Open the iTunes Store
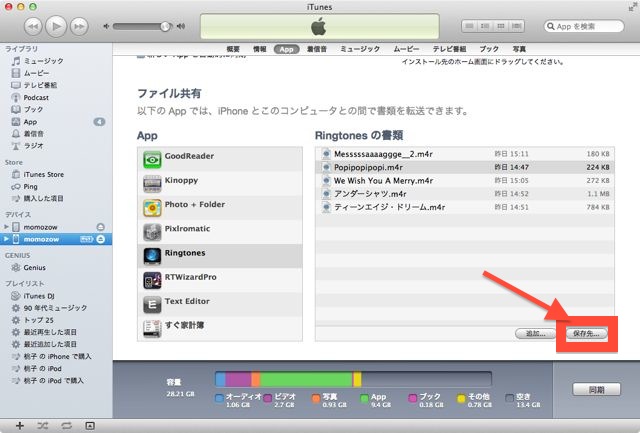 click(x=44, y=174)
